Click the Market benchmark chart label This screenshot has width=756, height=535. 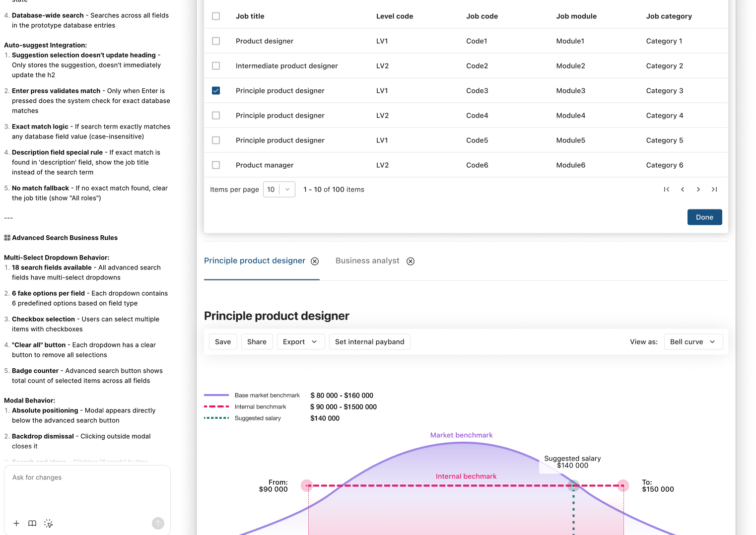[x=461, y=435]
